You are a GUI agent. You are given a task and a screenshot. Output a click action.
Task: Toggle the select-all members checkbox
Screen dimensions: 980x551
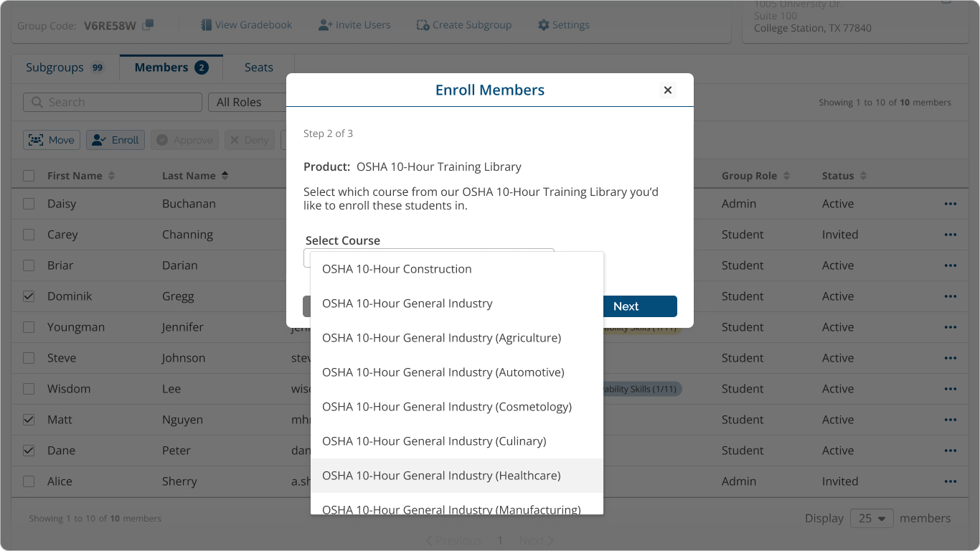click(28, 175)
